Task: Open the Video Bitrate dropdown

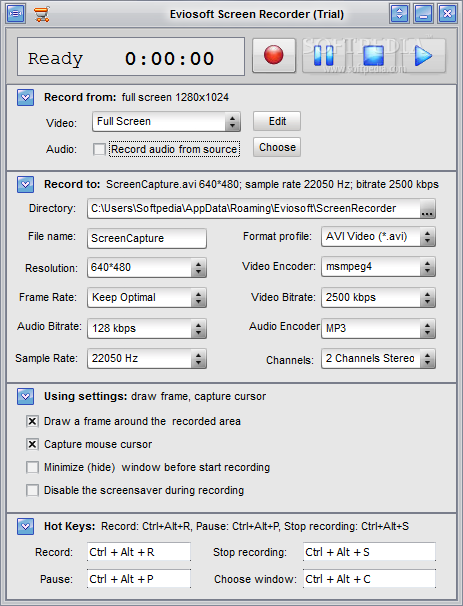Action: pyautogui.click(x=378, y=298)
